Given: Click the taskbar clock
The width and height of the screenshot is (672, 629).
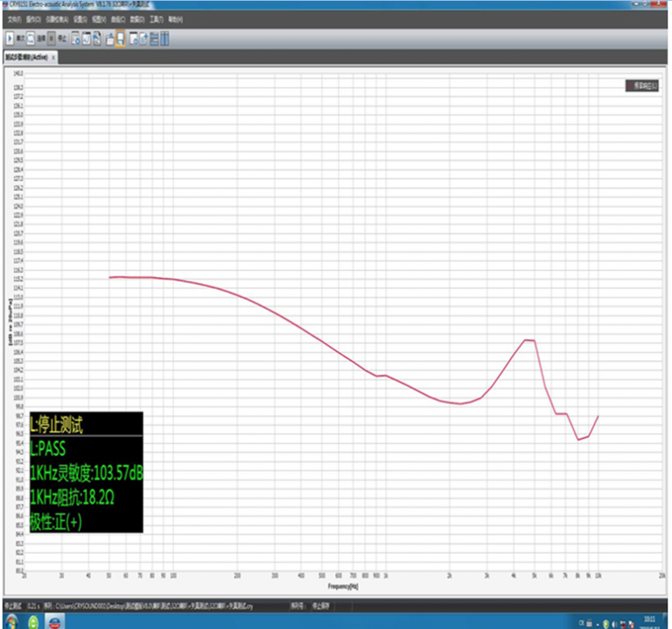Looking at the screenshot, I should tap(649, 623).
